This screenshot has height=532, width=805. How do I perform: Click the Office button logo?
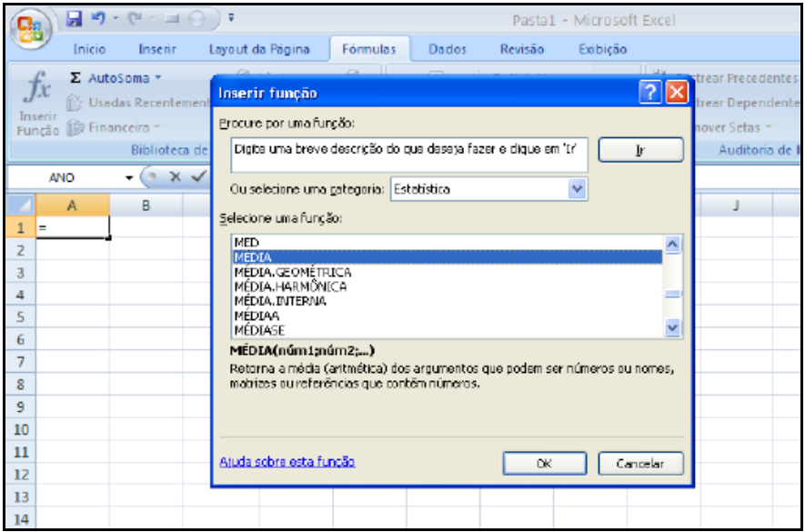point(30,25)
